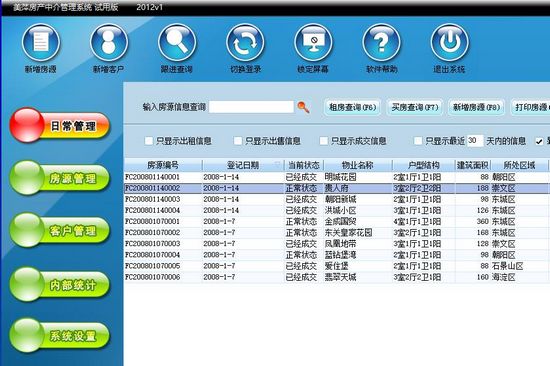Select the 退出系统 power icon
The image size is (550, 366).
click(x=449, y=42)
